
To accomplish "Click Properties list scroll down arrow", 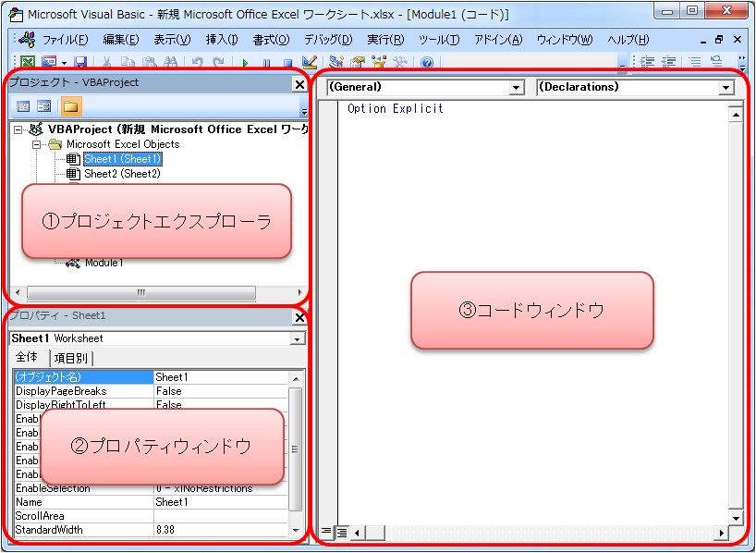I will point(296,530).
